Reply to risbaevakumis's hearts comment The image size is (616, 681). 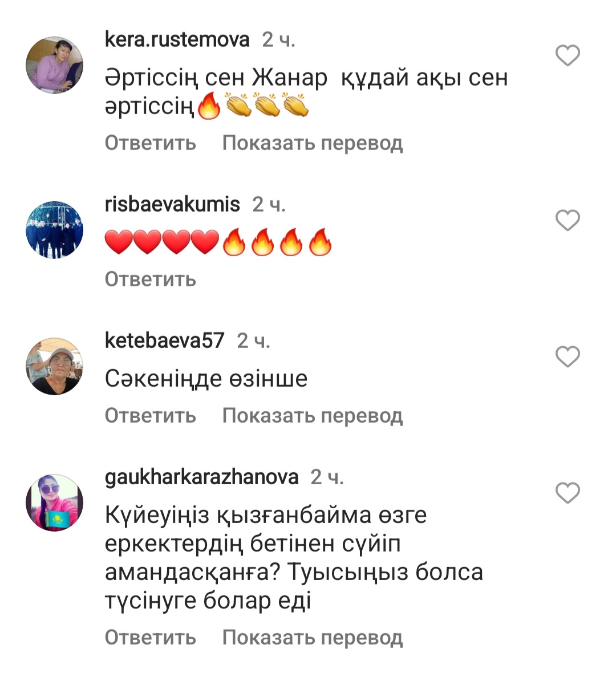pyautogui.click(x=151, y=279)
